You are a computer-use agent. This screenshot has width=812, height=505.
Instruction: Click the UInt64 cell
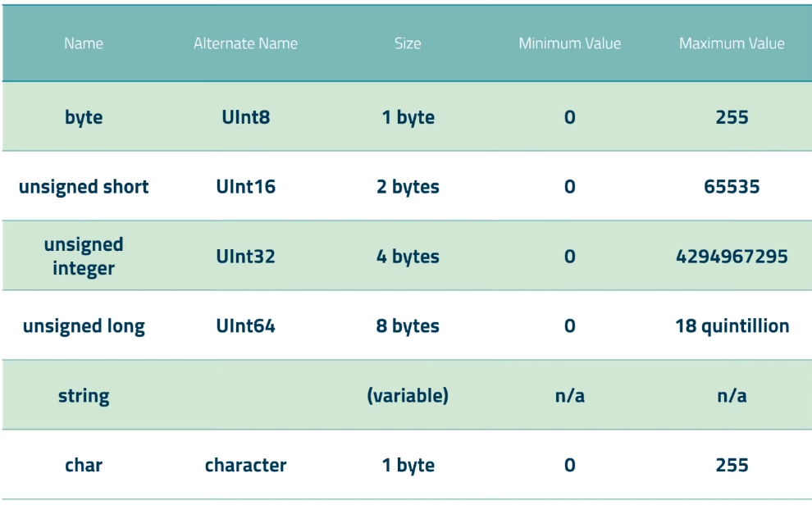click(x=245, y=325)
